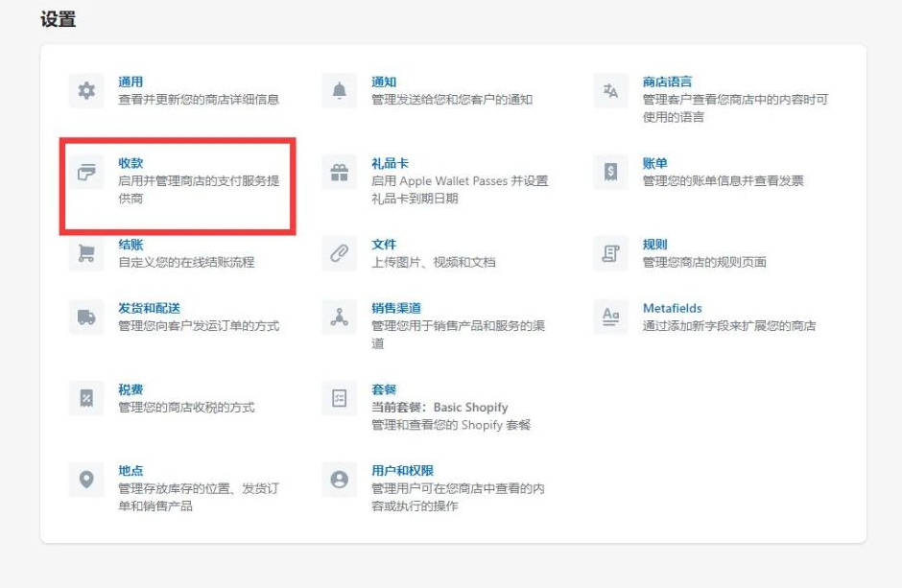Click the 通用 gear icon
902x588 pixels.
(x=86, y=89)
